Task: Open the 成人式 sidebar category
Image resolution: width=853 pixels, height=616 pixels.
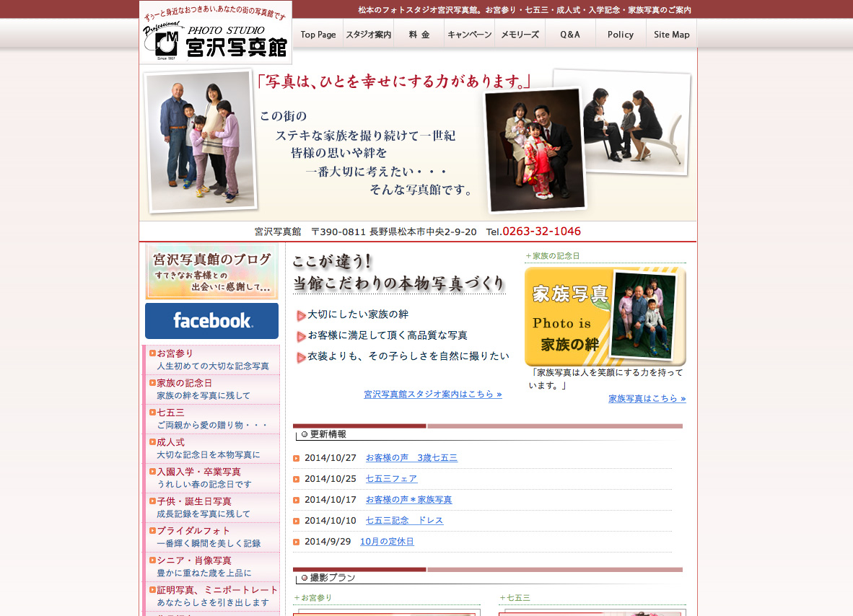Action: click(171, 442)
